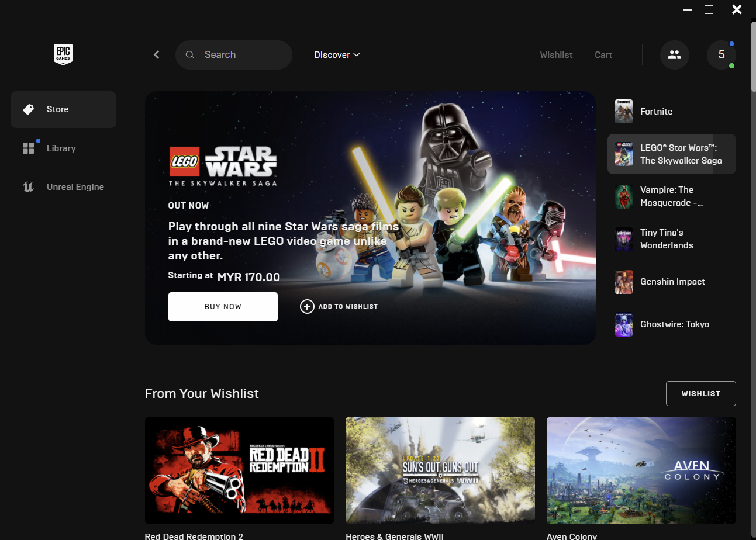Click the plus icon for Add to Wishlist
Viewport: 756px width, 540px height.
pyautogui.click(x=307, y=307)
